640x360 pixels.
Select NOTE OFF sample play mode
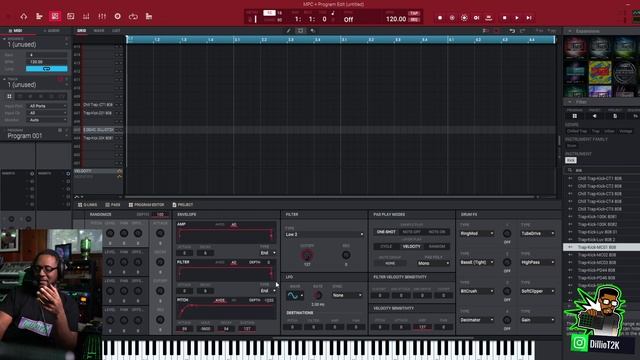pos(411,232)
